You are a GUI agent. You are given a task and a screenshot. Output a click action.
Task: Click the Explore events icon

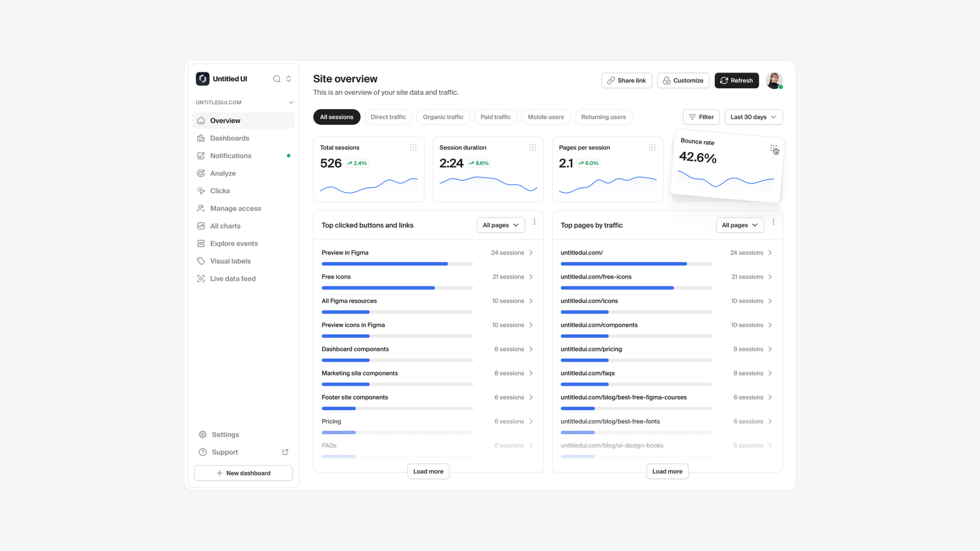click(202, 243)
